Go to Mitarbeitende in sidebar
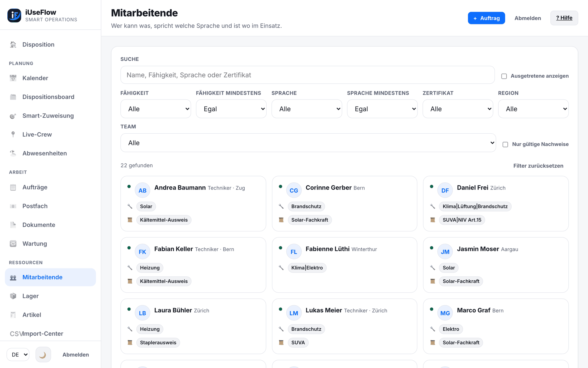 (x=50, y=277)
